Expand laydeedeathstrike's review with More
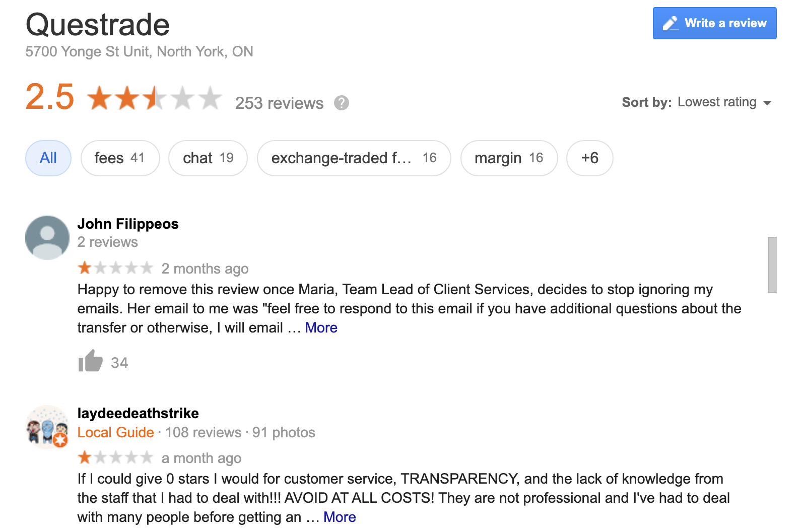This screenshot has height=532, width=804. (x=340, y=517)
